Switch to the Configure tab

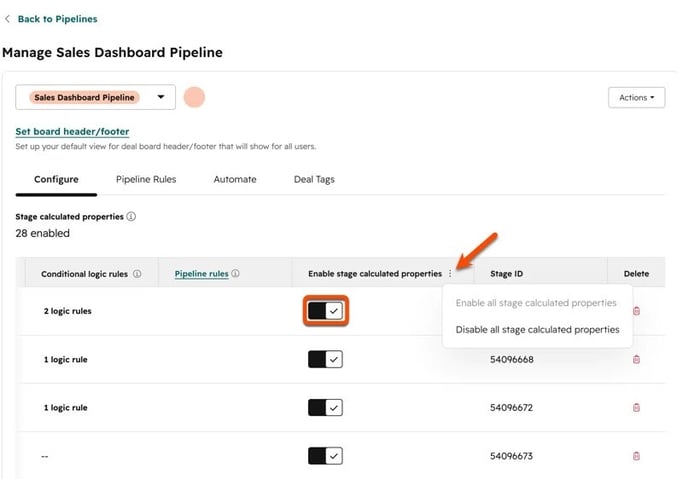coord(56,179)
